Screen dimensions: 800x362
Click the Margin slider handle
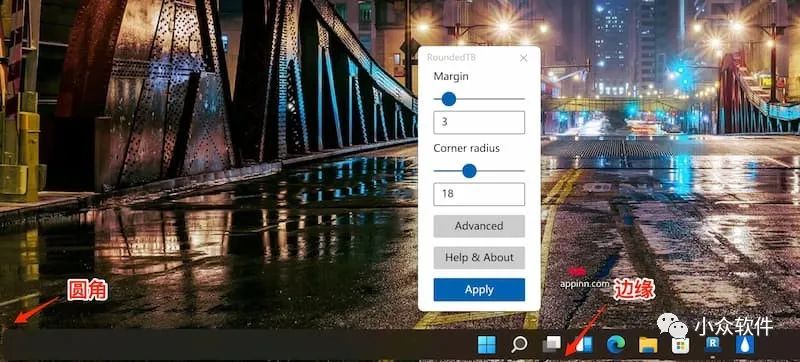[448, 99]
